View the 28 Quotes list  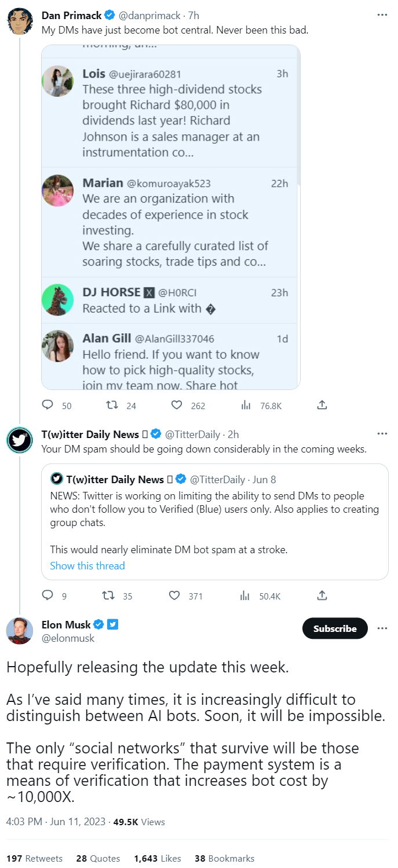coord(98,858)
